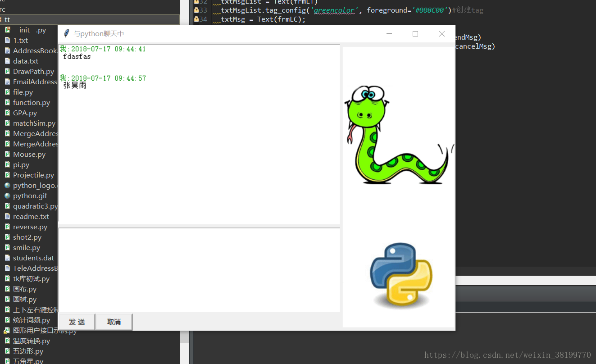The image size is (596, 364).
Task: Click the file.py file icon
Action: (7, 92)
